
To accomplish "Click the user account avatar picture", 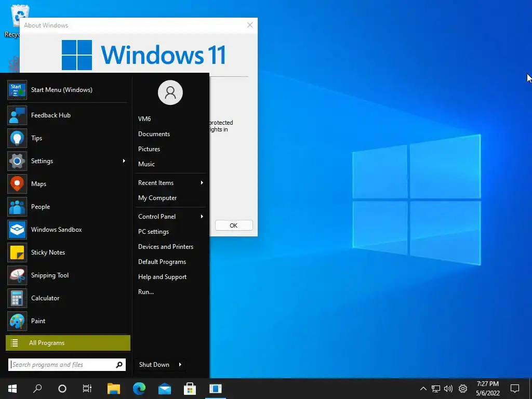I will tap(170, 92).
